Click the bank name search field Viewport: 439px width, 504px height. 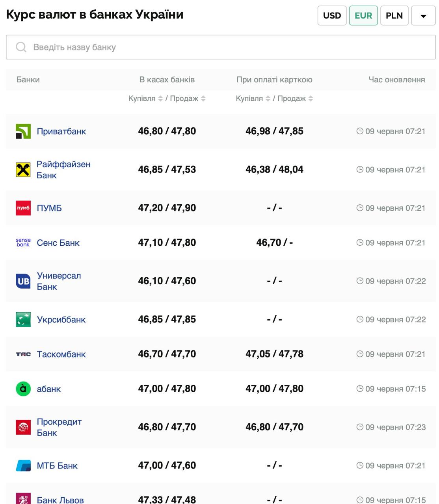point(221,47)
